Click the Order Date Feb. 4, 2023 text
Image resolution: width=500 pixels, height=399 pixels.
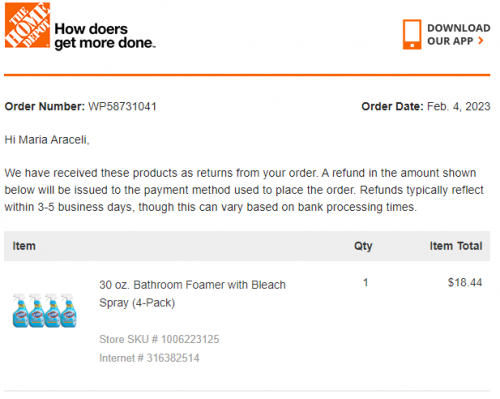pyautogui.click(x=426, y=106)
